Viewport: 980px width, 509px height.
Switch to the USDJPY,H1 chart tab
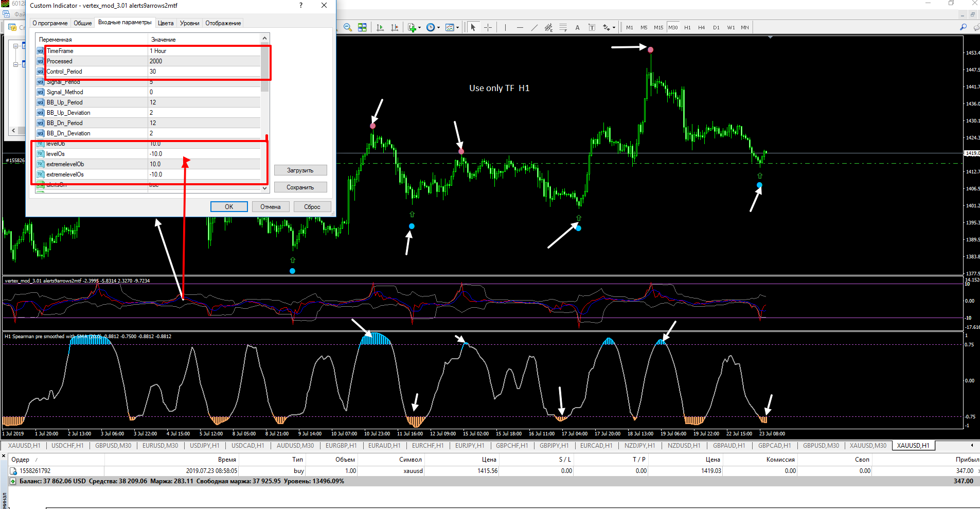tap(204, 446)
